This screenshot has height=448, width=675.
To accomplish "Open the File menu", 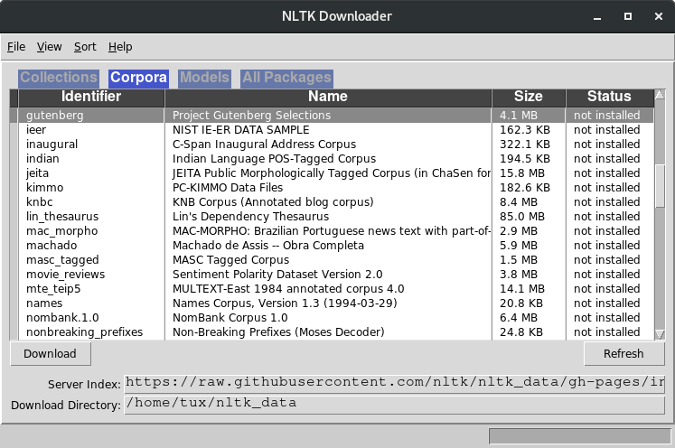I will 16,46.
